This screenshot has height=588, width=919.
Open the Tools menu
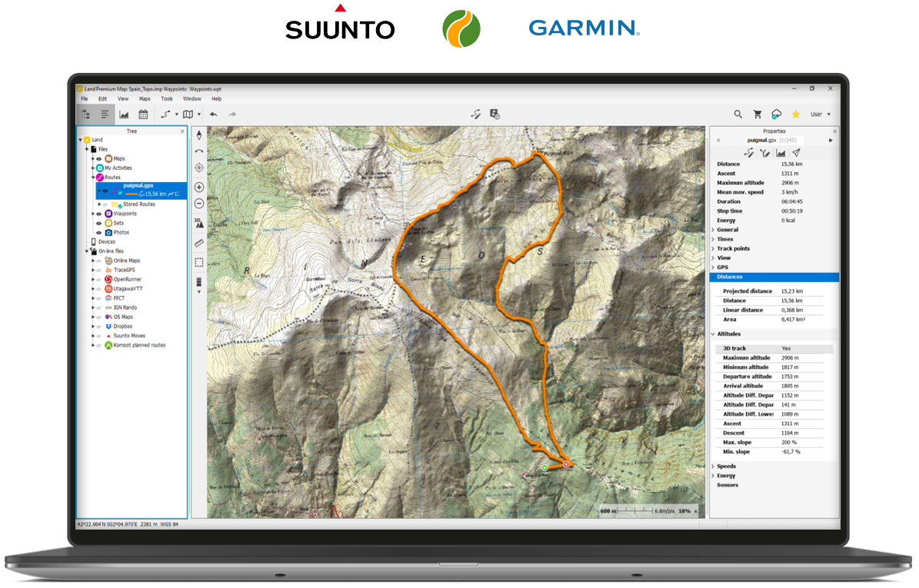coord(167,99)
